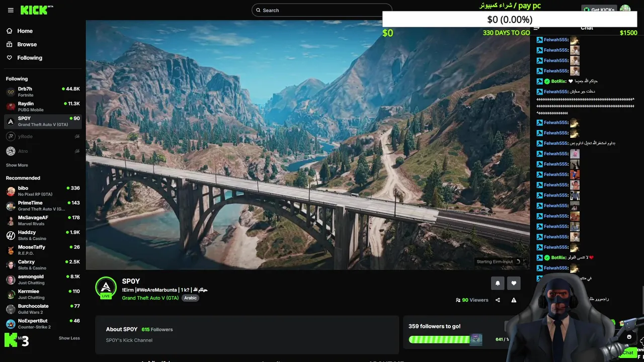
Task: Click Drb7h avatar icon
Action: coord(11,92)
